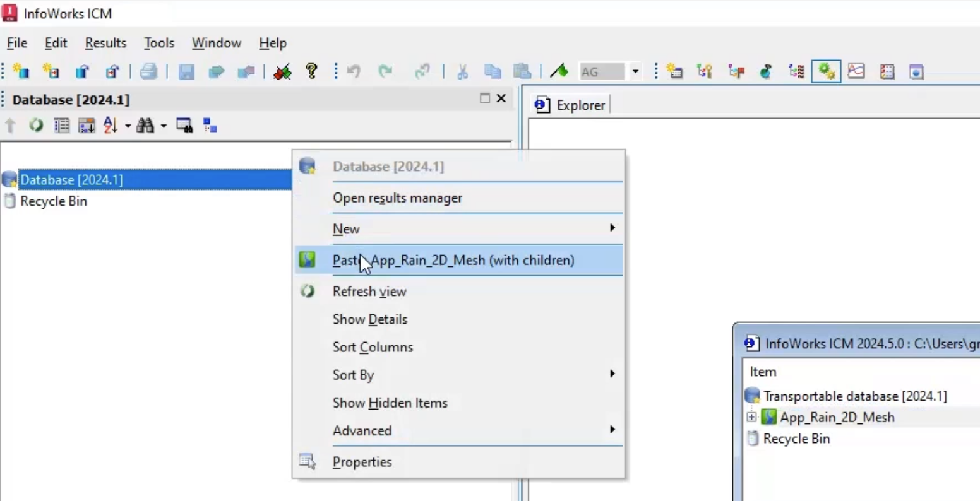Choose Sort Columns in context menu
The image size is (980, 501).
point(459,347)
